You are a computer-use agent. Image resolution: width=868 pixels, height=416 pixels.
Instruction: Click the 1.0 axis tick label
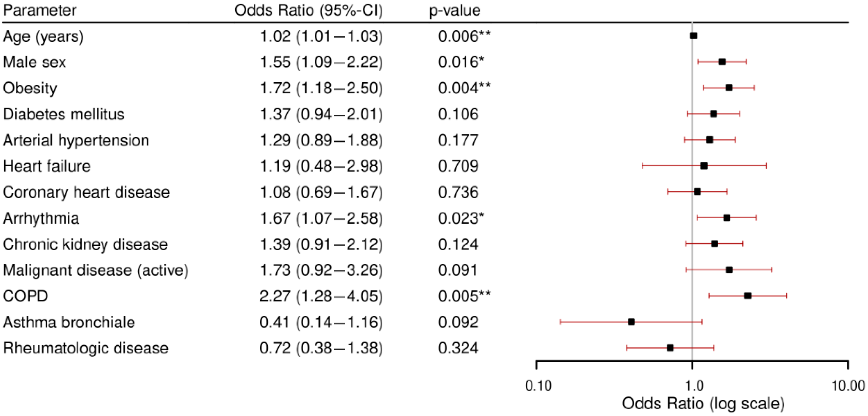pyautogui.click(x=695, y=386)
